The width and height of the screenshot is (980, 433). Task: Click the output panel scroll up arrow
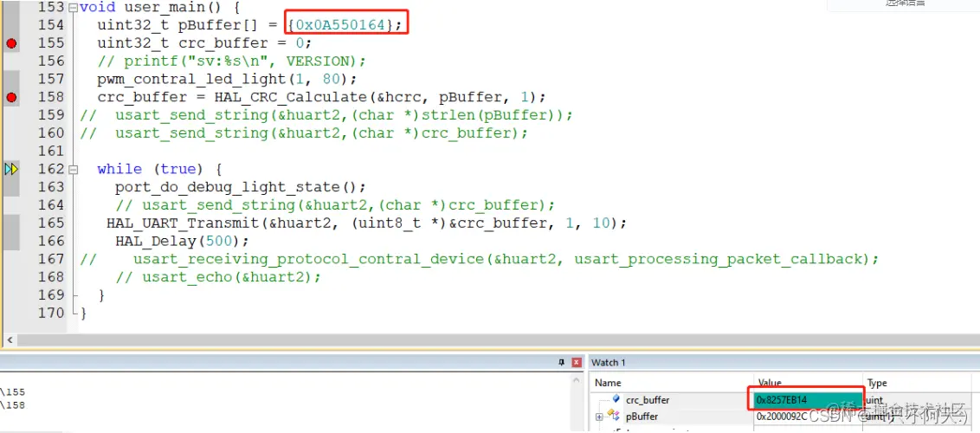(x=576, y=380)
